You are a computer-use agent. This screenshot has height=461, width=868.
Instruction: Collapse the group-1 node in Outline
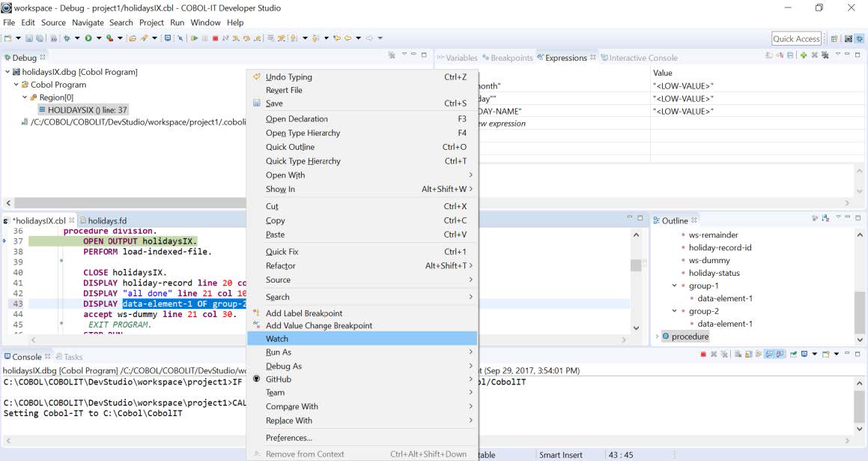674,286
